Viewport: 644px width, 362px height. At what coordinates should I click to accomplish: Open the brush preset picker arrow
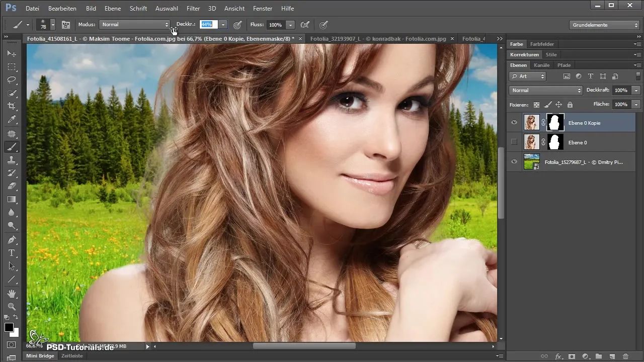[53, 25]
